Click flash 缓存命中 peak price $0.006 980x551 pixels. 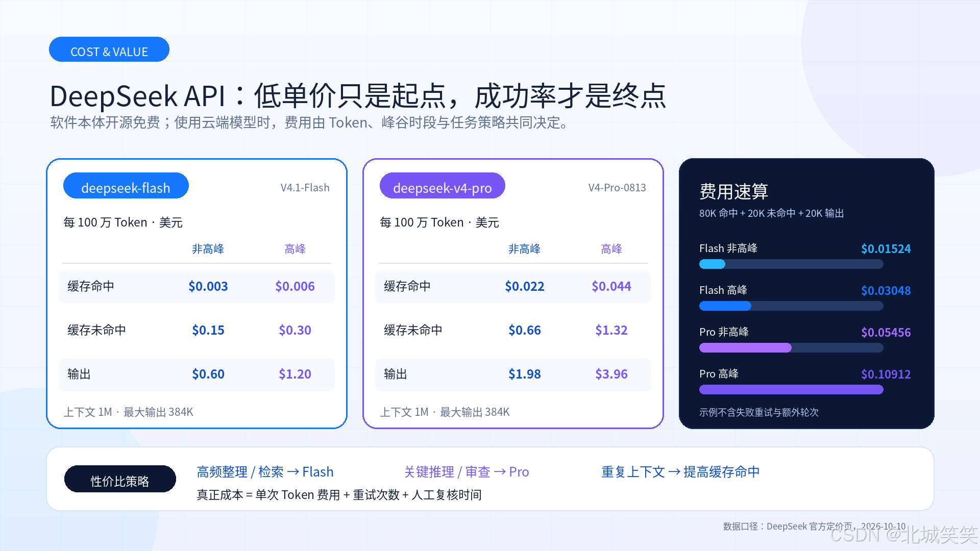pos(295,286)
